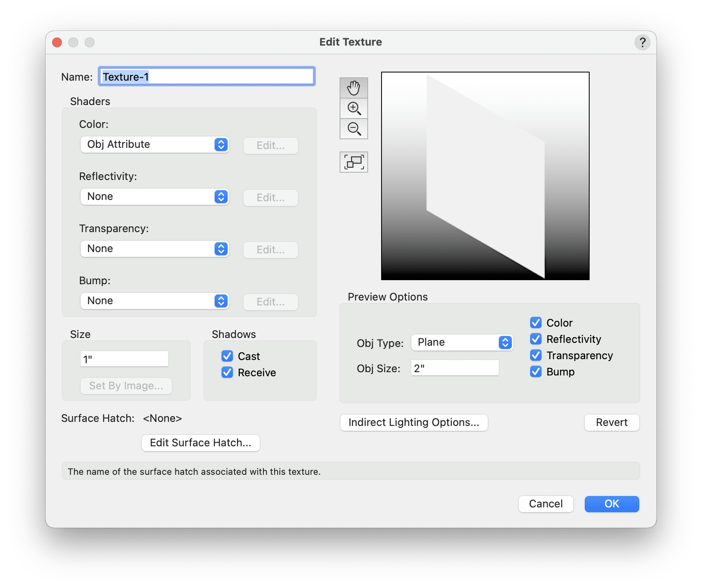Confirm changes with the OK button
The height and width of the screenshot is (588, 702).
click(611, 504)
